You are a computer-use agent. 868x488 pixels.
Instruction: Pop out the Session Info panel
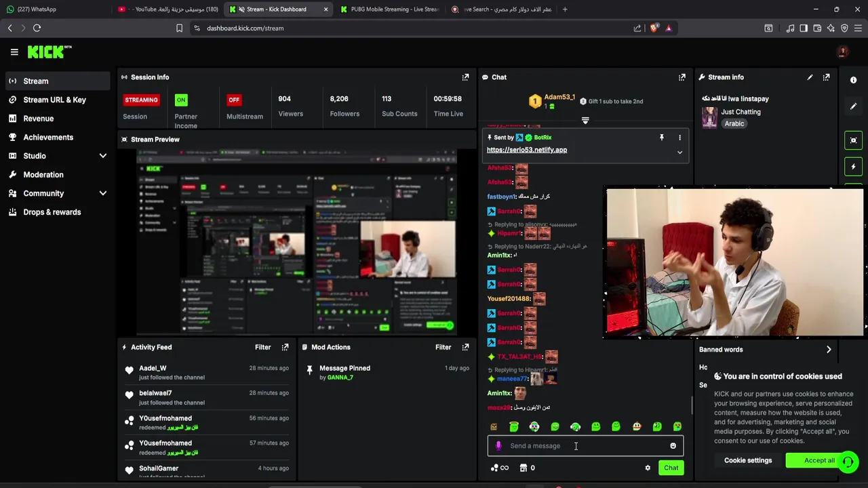tap(465, 77)
